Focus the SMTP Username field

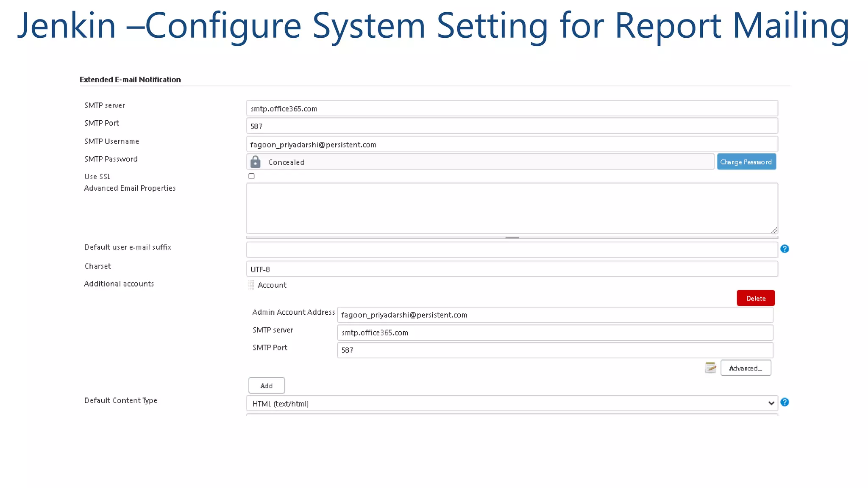tap(512, 144)
